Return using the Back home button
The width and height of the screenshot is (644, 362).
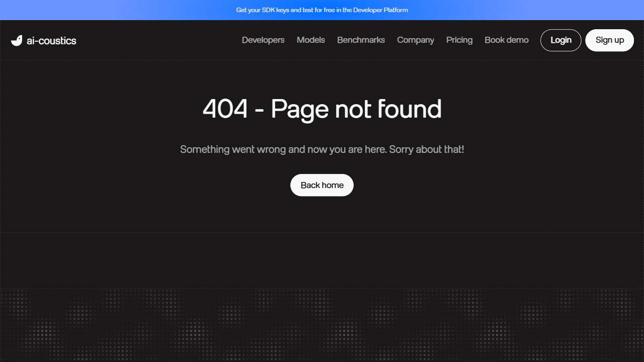322,185
